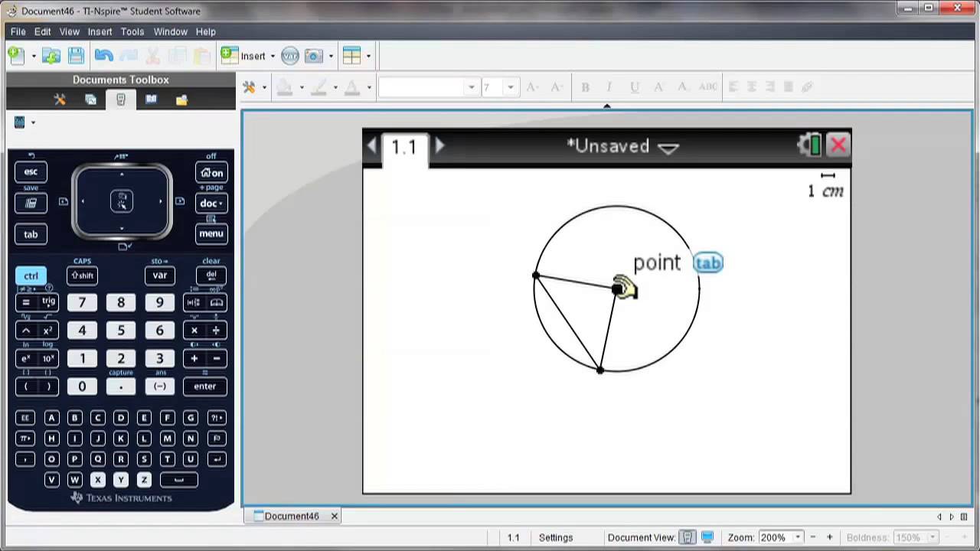980x551 pixels.
Task: Open the Tools menu
Action: point(132,31)
